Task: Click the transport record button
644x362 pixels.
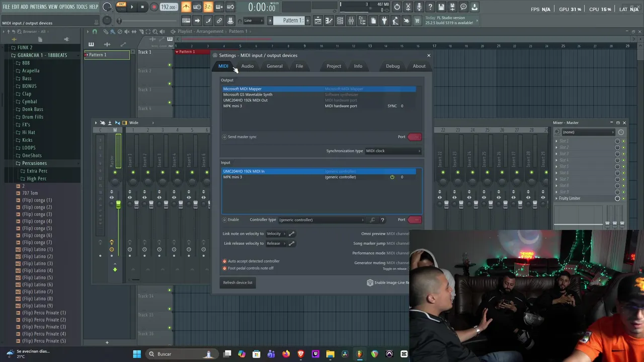Action: (154, 7)
